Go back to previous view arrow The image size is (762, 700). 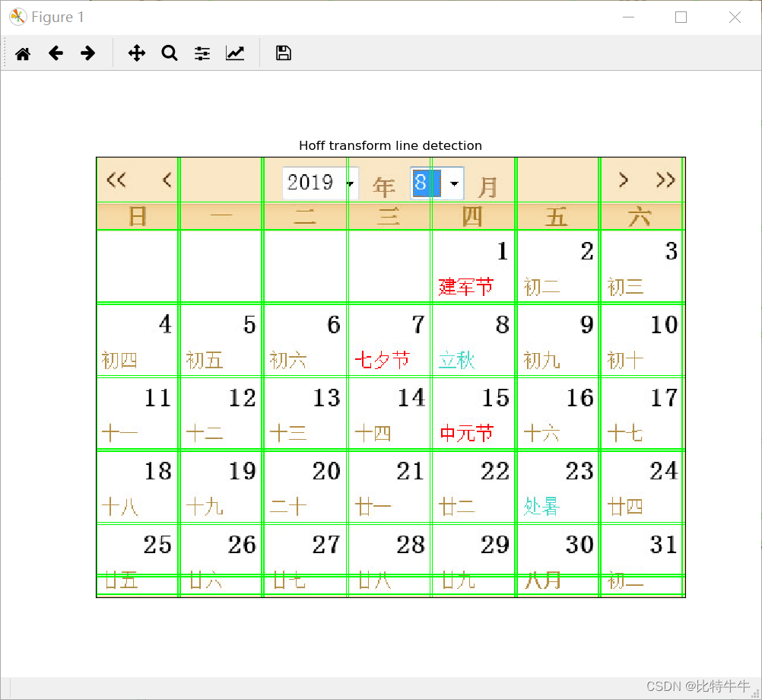pyautogui.click(x=56, y=53)
